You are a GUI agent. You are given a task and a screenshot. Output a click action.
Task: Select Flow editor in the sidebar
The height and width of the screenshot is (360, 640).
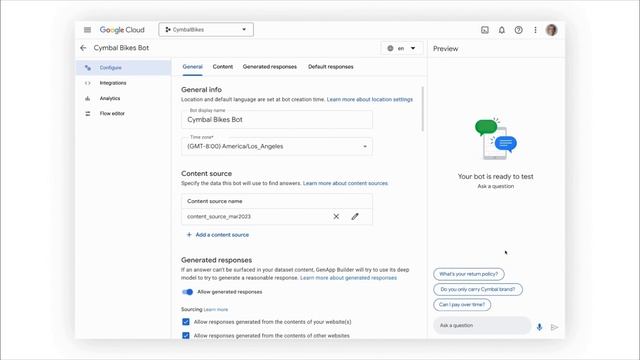(x=123, y=113)
